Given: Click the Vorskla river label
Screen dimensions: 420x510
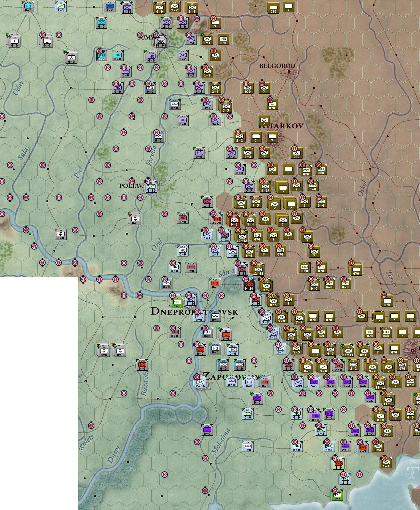Looking at the screenshot, I should pyautogui.click(x=152, y=156).
